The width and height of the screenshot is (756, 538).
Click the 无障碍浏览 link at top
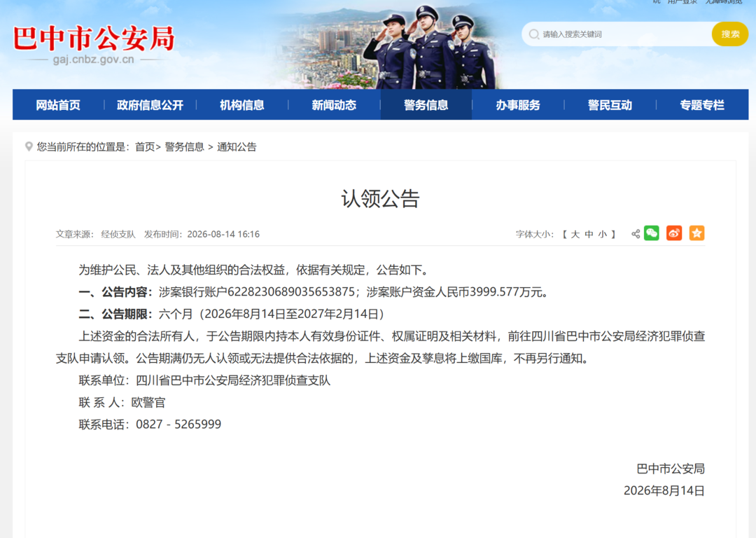(x=724, y=2)
